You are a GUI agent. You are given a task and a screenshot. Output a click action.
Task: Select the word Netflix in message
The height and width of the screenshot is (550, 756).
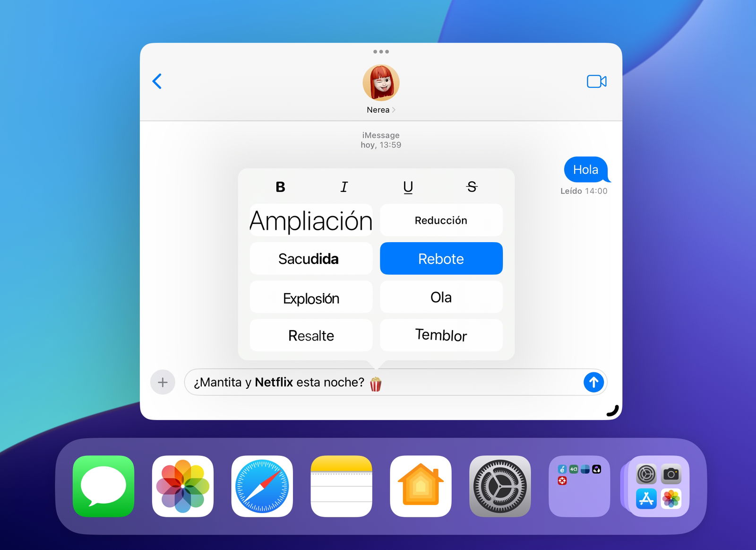pos(274,382)
